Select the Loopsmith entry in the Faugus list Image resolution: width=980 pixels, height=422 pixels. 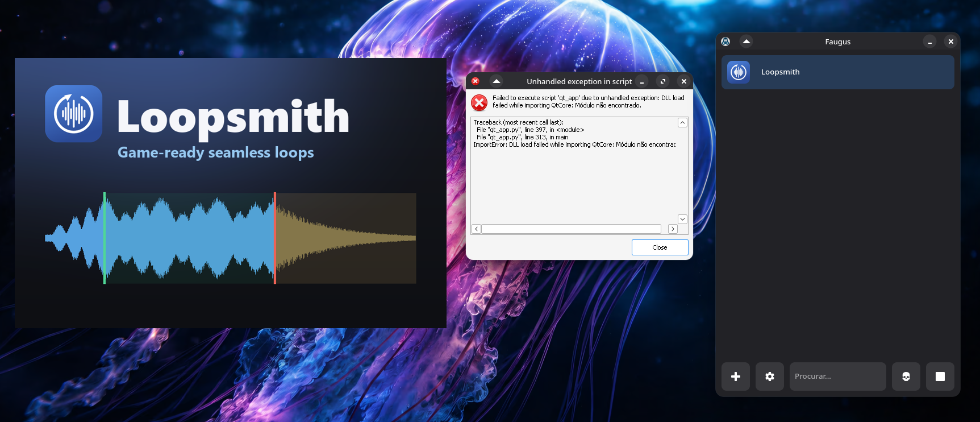tap(838, 72)
